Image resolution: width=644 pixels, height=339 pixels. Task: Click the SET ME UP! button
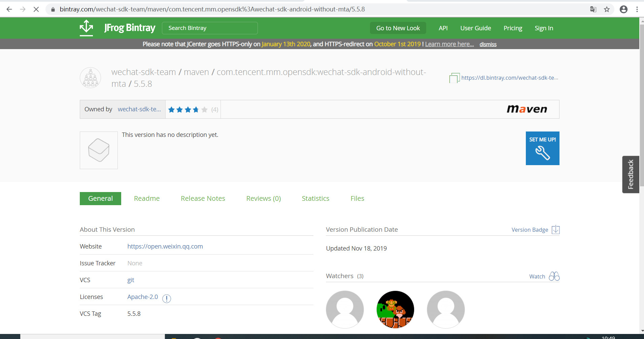(x=543, y=148)
